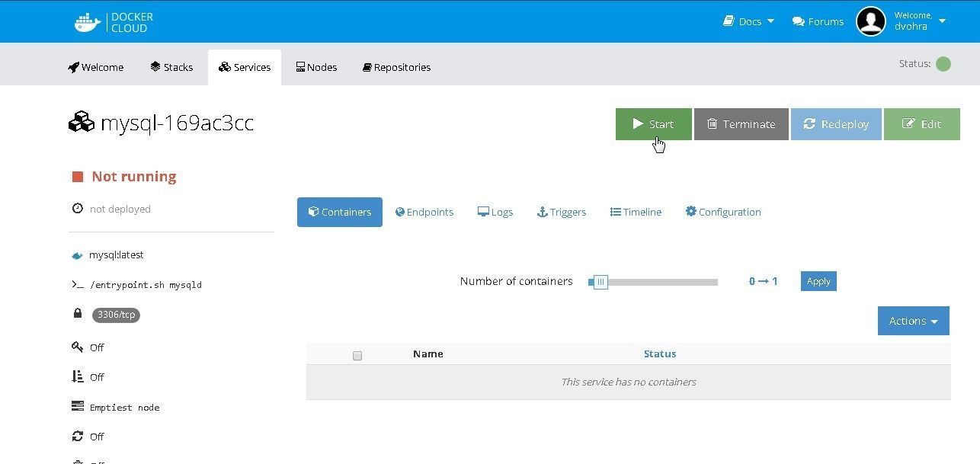Switch to the Stacks tab
The height and width of the screenshot is (464, 980).
[171, 67]
